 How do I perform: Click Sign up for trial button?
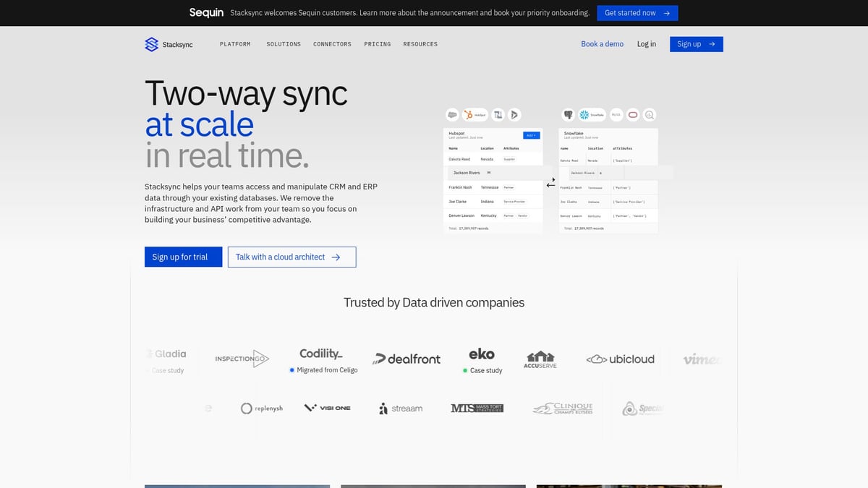coord(183,257)
